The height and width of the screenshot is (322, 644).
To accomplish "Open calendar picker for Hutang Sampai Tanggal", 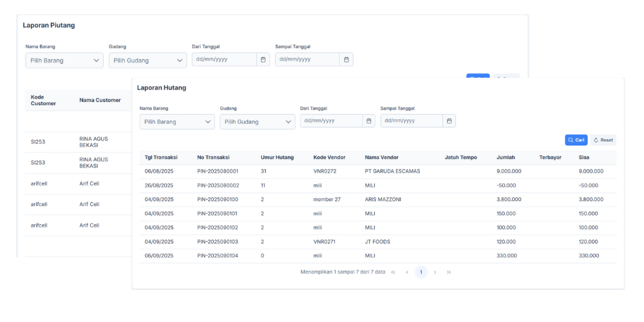I will (x=449, y=121).
